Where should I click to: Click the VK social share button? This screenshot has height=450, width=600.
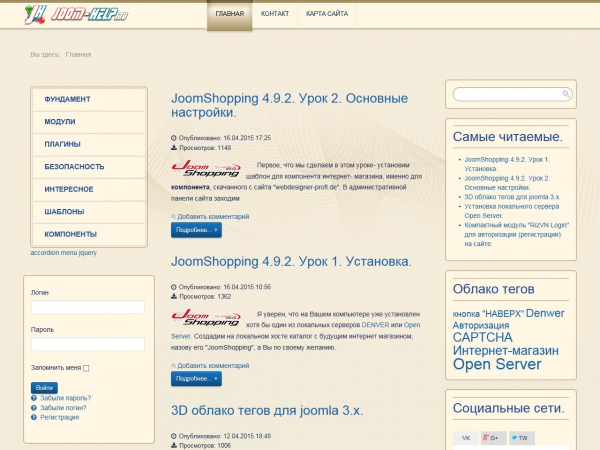pos(466,438)
